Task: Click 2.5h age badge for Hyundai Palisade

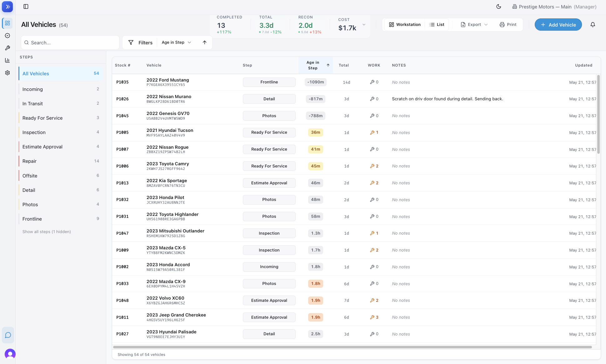Action: (x=315, y=334)
